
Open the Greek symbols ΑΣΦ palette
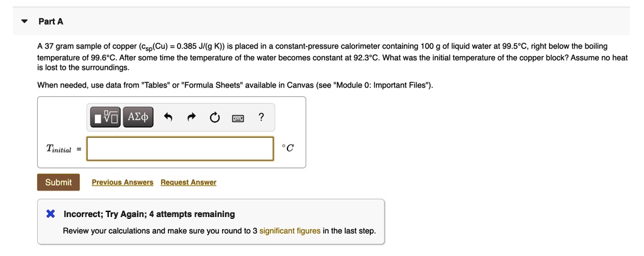[138, 117]
